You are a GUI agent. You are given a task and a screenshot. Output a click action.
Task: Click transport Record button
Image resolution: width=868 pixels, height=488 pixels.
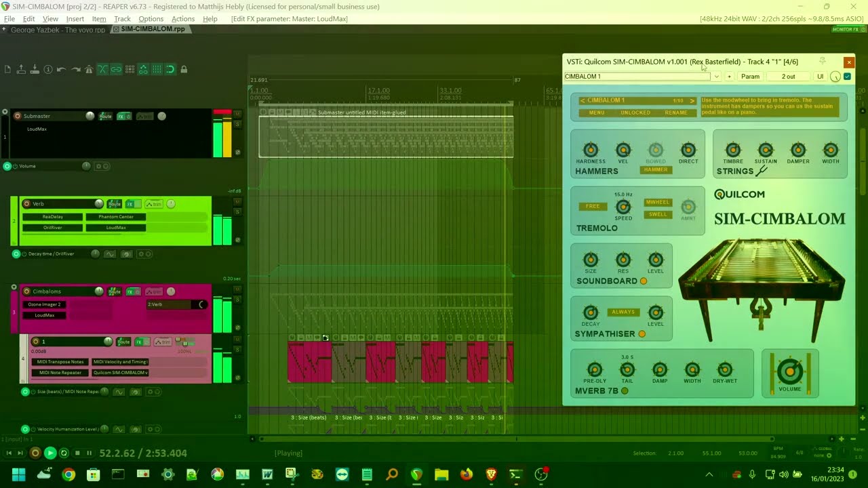[x=35, y=453]
